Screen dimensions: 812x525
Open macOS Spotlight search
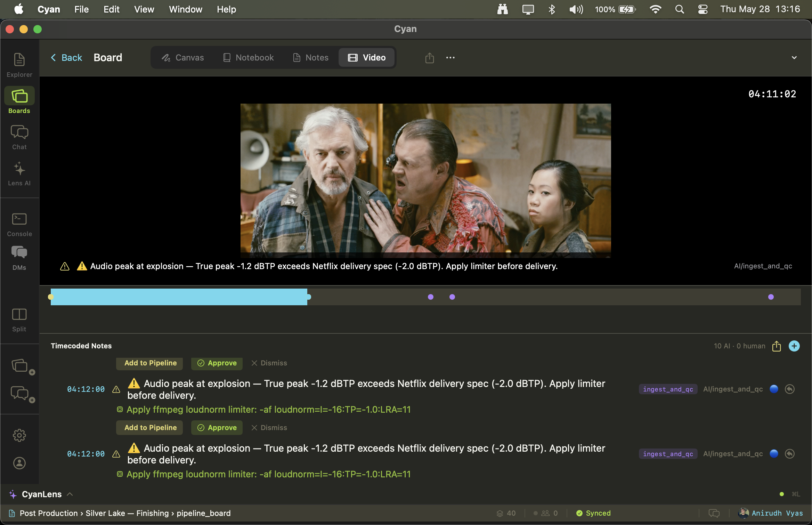680,9
